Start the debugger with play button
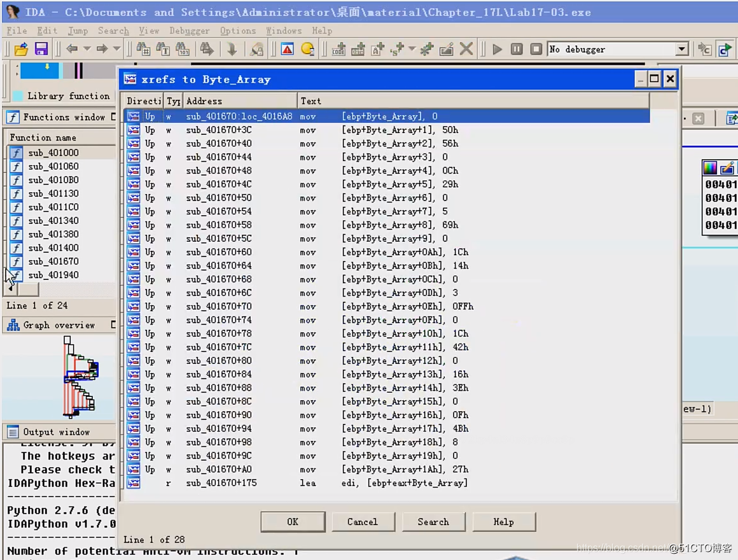 [x=498, y=49]
